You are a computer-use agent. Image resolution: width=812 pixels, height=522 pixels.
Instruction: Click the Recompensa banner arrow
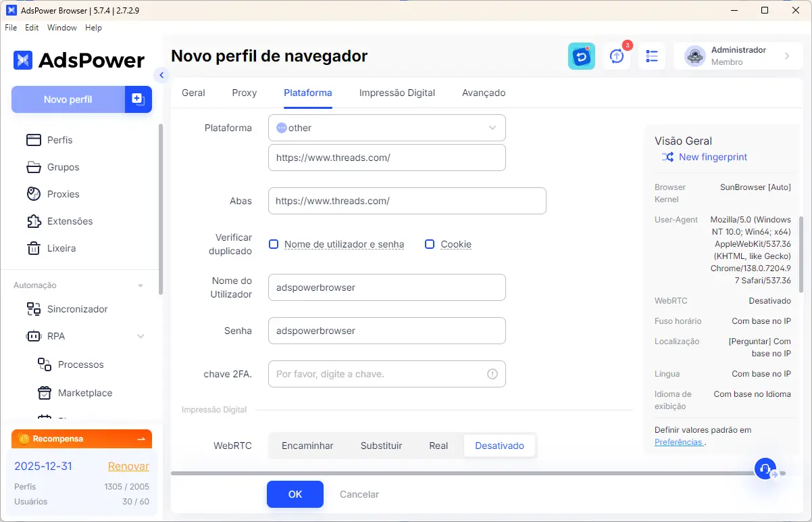pos(141,439)
